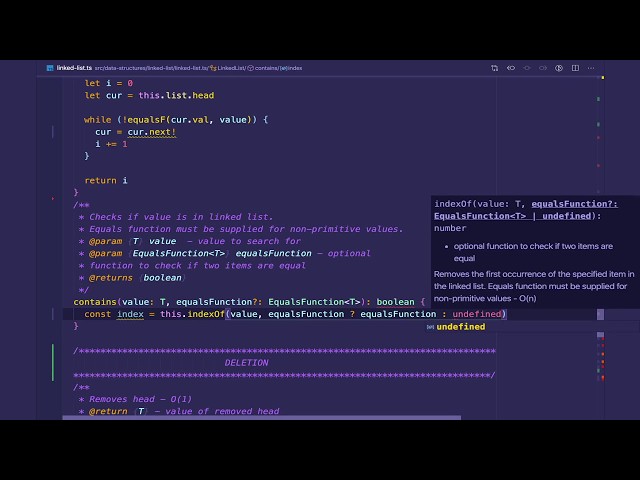Viewport: 640px width, 480px height.
Task: Click the previous change circle icon
Action: 527,68
